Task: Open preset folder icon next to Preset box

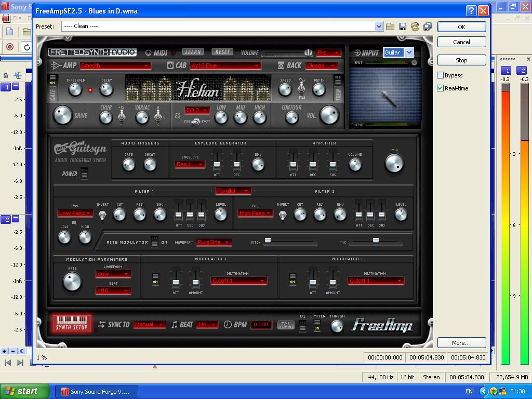Action: coord(390,26)
